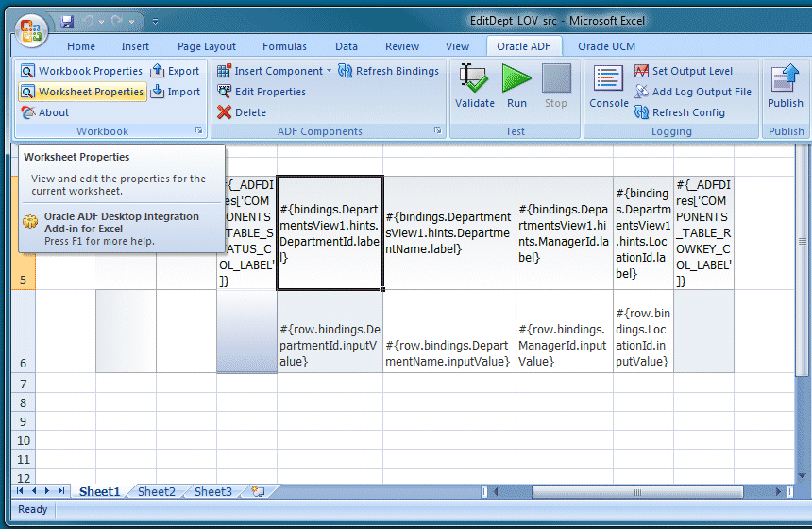The height and width of the screenshot is (529, 812).
Task: Go to next sheet tab
Action: 47,490
